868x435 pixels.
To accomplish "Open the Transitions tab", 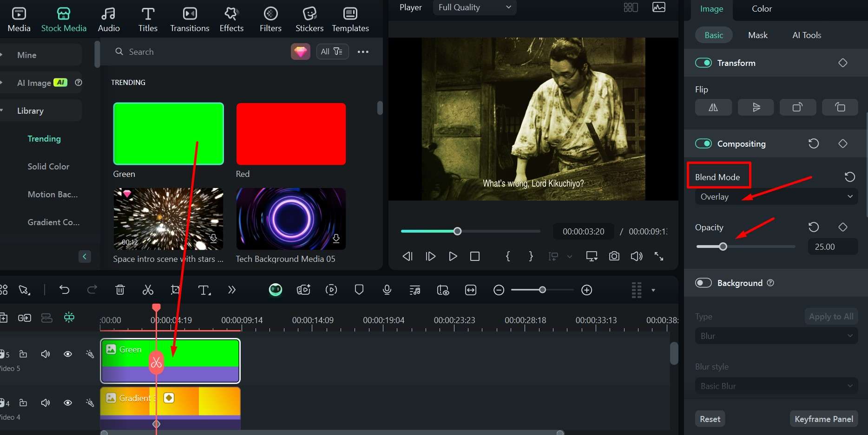I will tap(190, 19).
